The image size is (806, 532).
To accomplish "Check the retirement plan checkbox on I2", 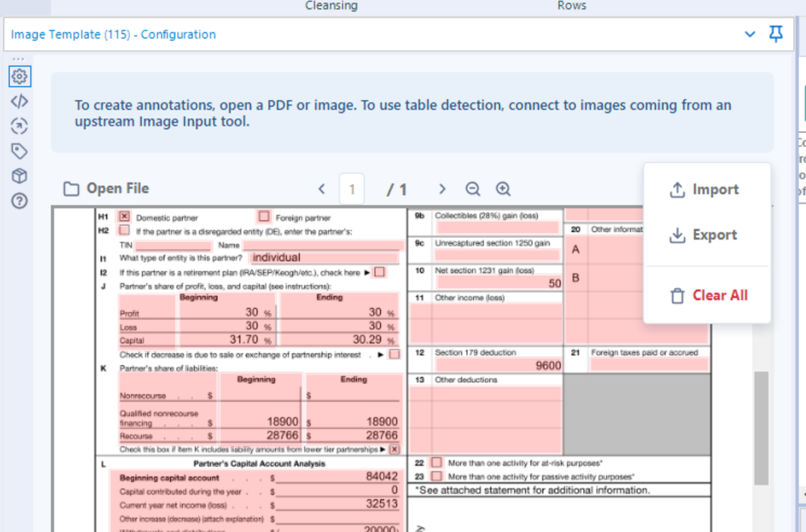I will [379, 272].
